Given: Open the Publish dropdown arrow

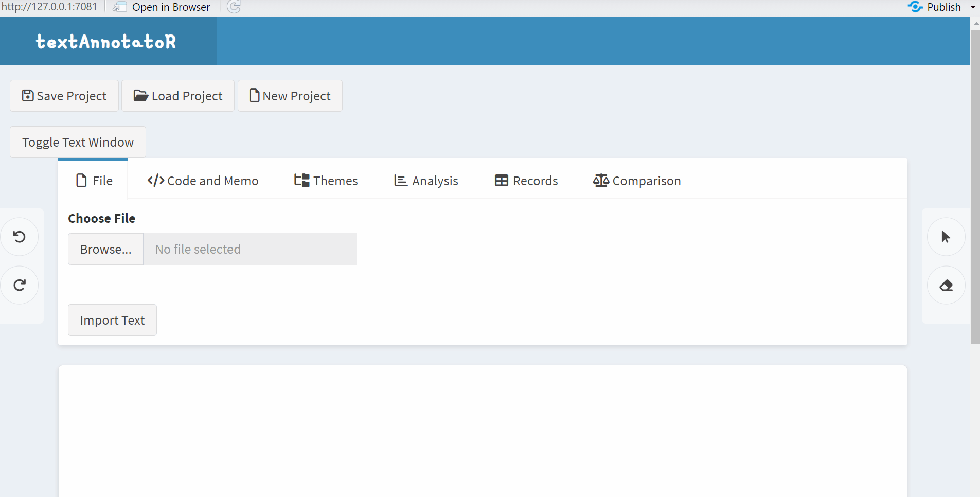Looking at the screenshot, I should pos(973,7).
